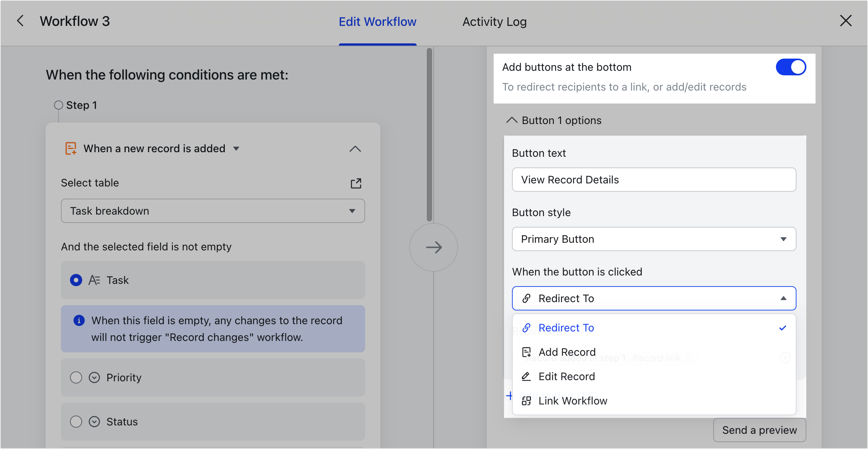Select the Status field radio button
Viewport: 868px width, 449px height.
(76, 422)
